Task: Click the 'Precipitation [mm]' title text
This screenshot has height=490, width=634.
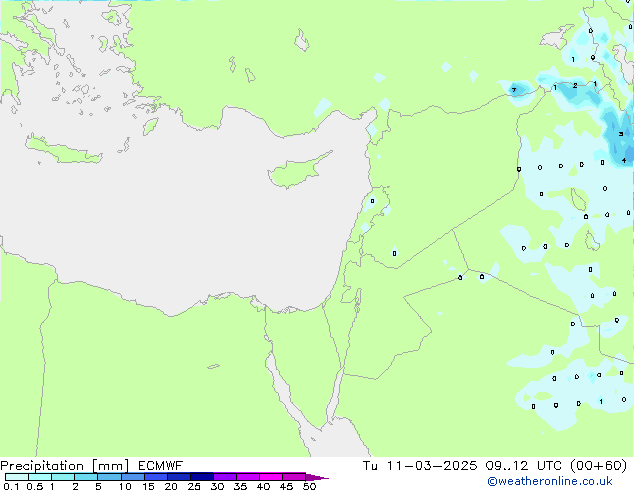Action: click(x=65, y=466)
